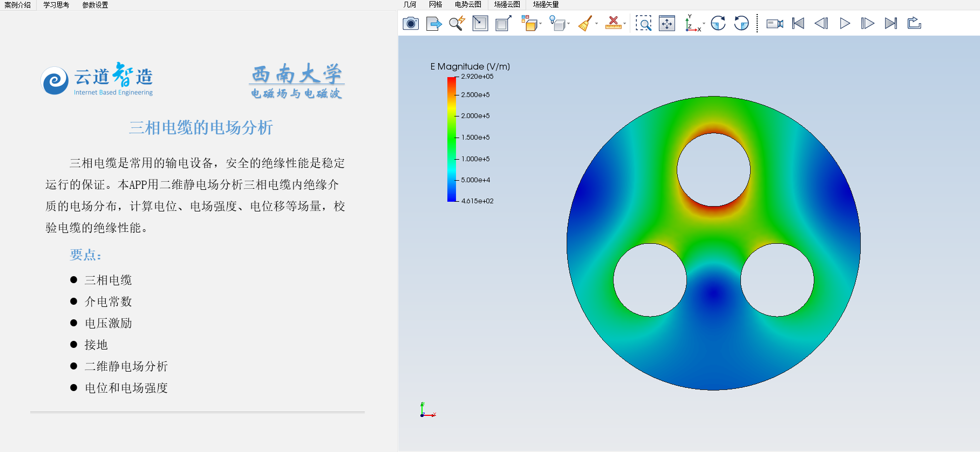Jump to first animation frame
This screenshot has width=980, height=452.
click(798, 23)
